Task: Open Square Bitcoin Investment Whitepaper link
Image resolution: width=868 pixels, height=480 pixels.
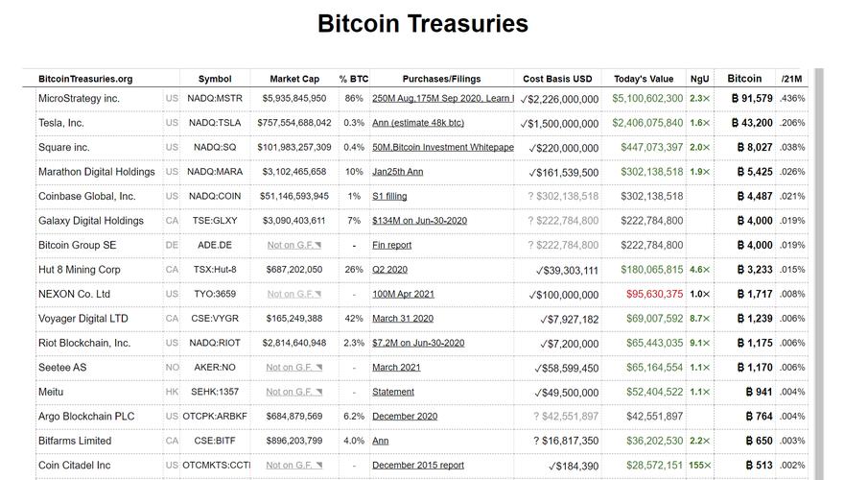Action: coord(443,147)
